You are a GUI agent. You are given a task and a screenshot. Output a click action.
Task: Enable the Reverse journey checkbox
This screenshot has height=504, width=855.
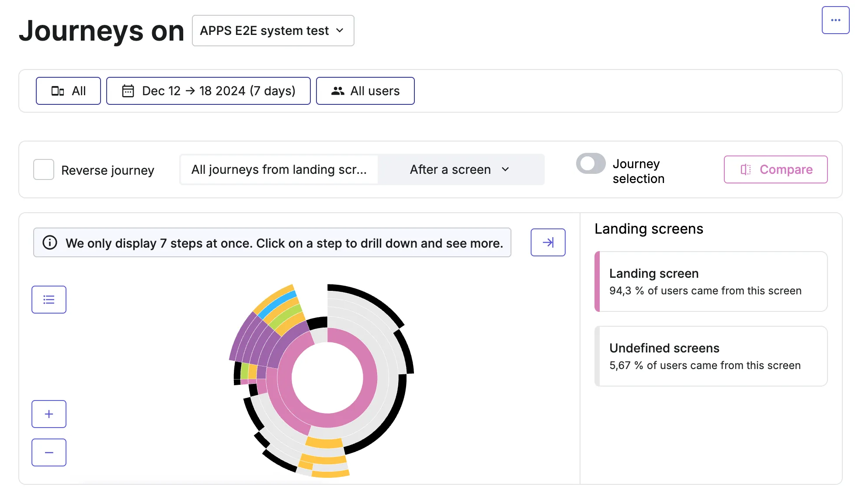pos(44,169)
